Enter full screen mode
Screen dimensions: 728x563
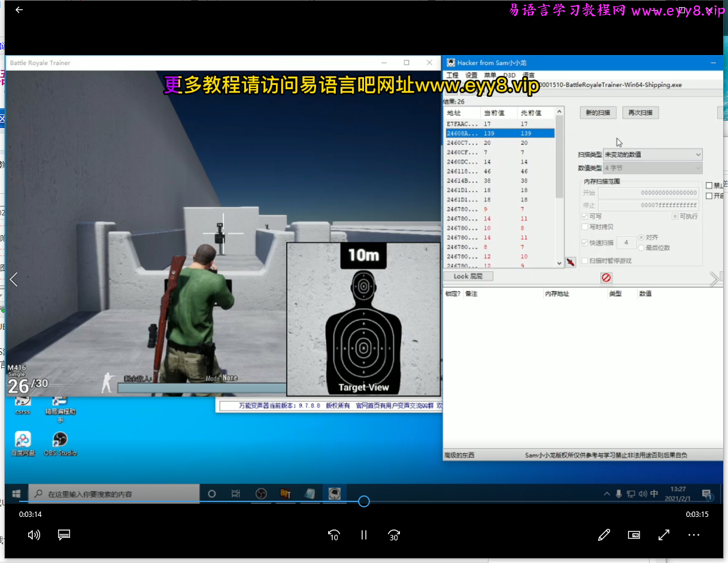664,535
